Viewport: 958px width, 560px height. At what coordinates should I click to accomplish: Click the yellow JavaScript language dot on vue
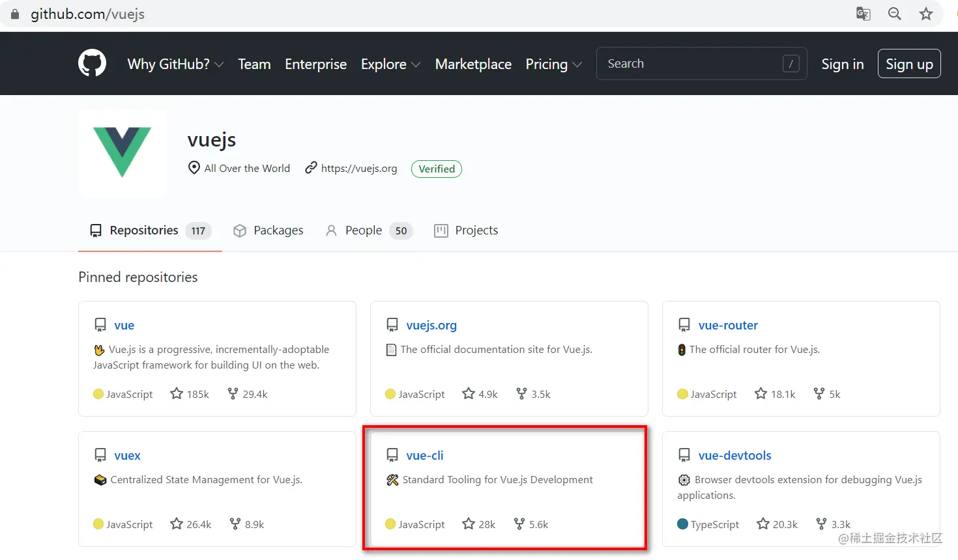pyautogui.click(x=98, y=394)
